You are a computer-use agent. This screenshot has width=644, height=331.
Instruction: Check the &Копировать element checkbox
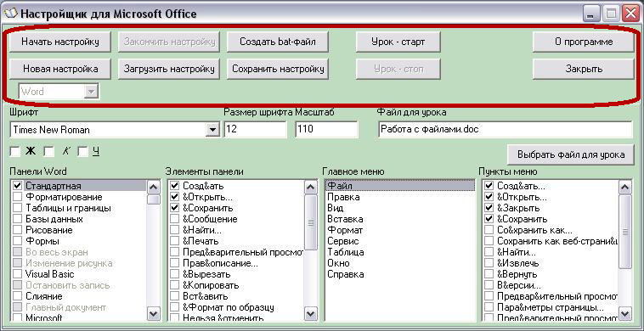click(x=174, y=285)
